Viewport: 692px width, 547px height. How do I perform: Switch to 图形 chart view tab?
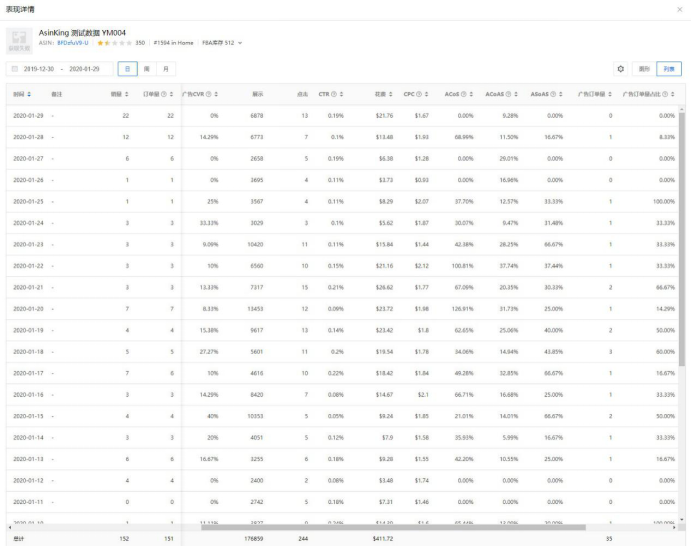click(645, 69)
